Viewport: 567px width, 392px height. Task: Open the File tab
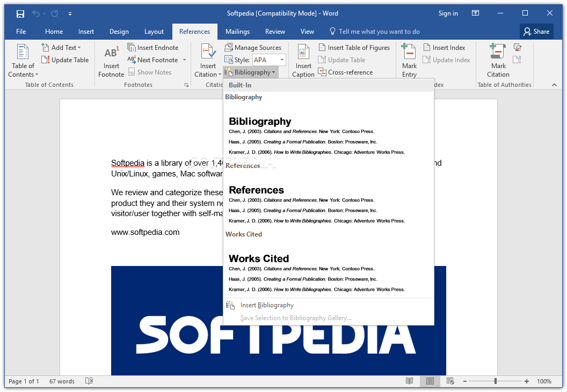(x=21, y=32)
